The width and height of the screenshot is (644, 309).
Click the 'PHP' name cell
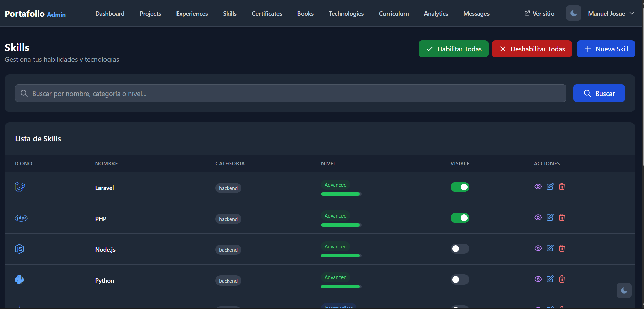[x=101, y=219]
